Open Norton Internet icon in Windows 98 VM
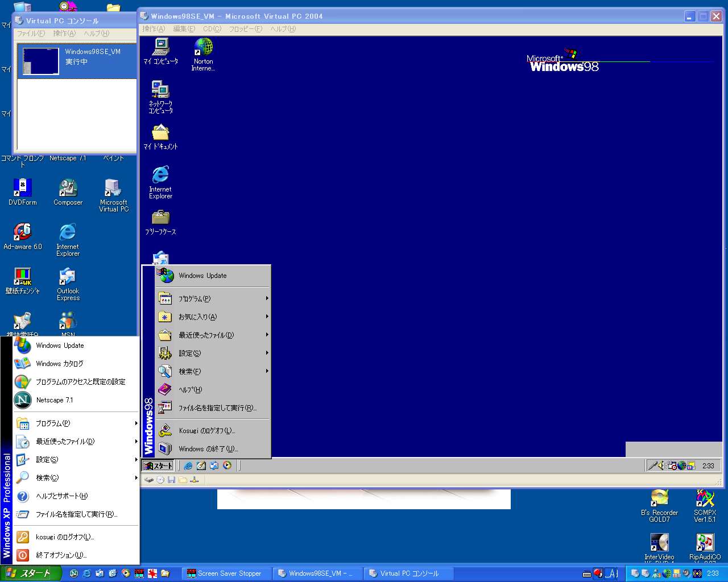Image resolution: width=728 pixels, height=582 pixels. tap(203, 55)
